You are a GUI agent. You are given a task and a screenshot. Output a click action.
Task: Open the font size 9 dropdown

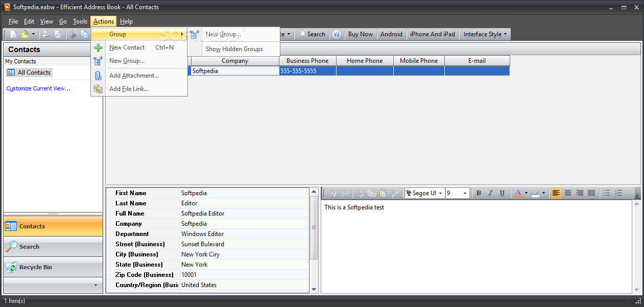click(465, 193)
